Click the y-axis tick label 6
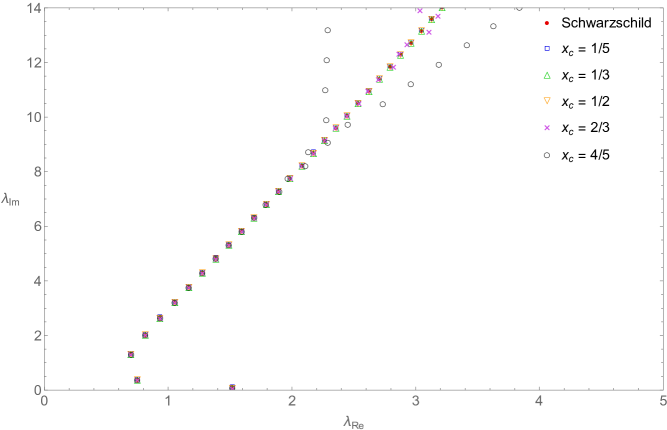Screen dimensions: 667x430 tap(37, 226)
